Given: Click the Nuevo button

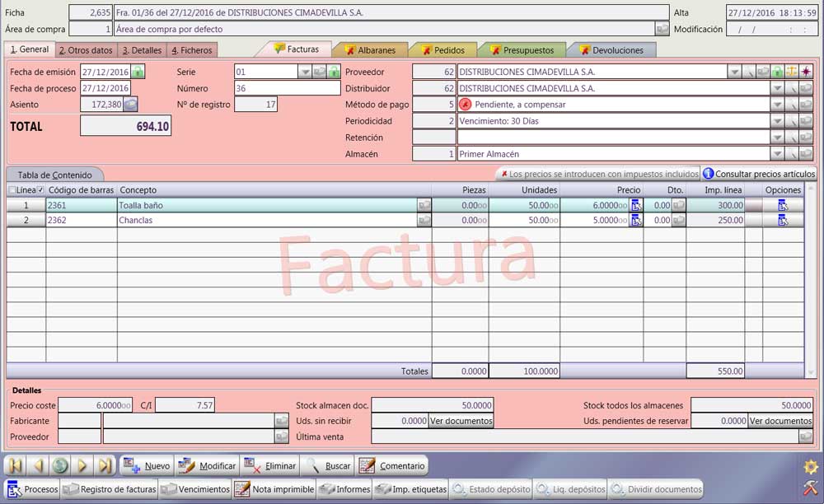Looking at the screenshot, I should pos(147,465).
